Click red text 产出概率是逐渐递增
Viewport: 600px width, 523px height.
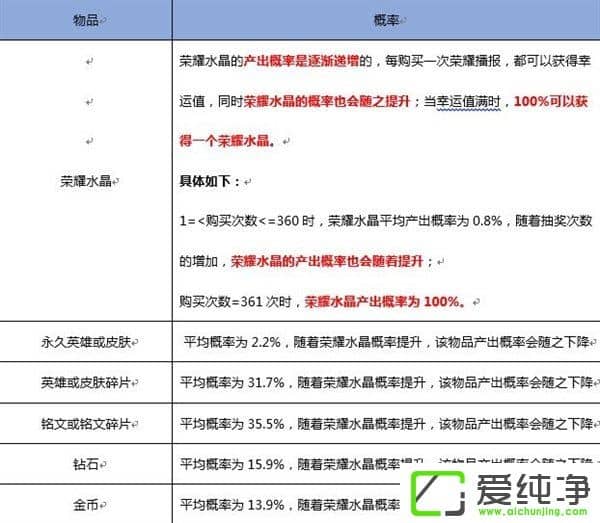tap(302, 61)
